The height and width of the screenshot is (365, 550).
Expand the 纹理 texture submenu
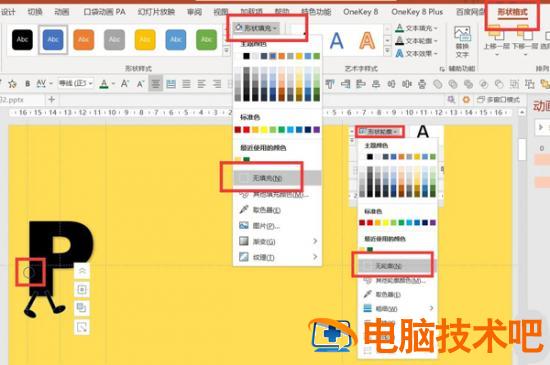click(277, 257)
